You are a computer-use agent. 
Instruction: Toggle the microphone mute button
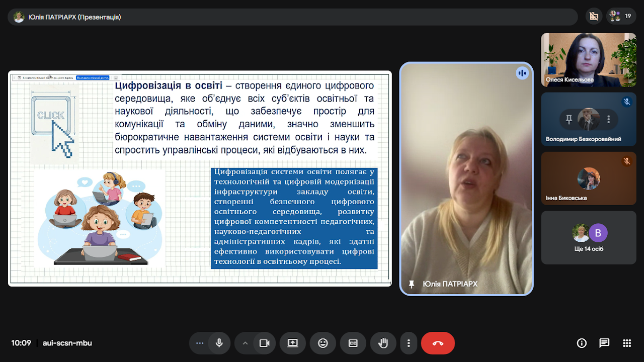tap(219, 343)
